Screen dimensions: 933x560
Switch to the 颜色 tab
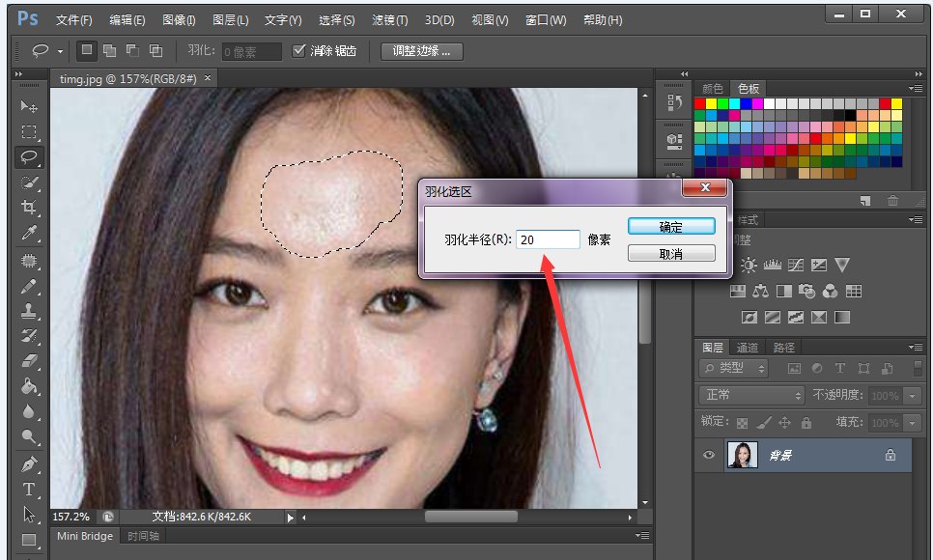coord(712,89)
